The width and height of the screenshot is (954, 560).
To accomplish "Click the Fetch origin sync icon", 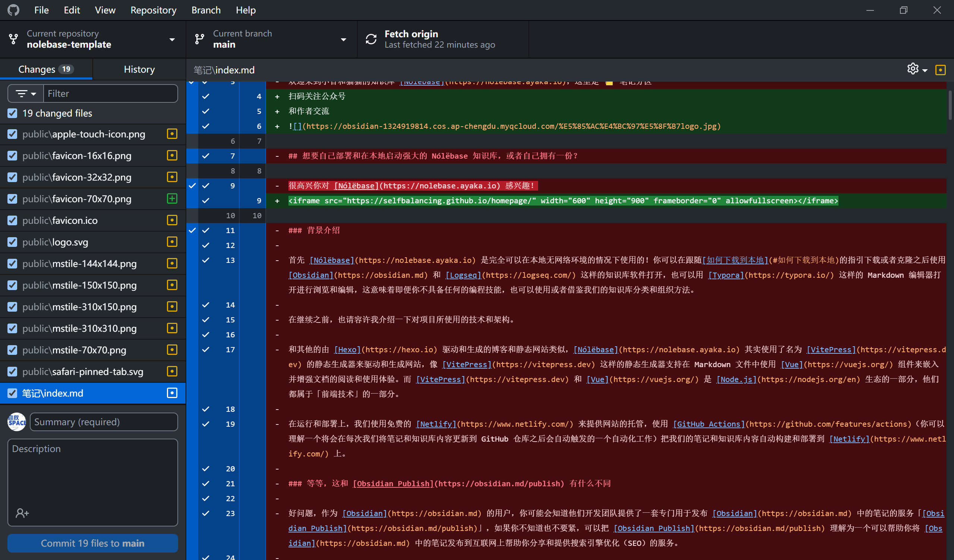I will click(x=371, y=39).
